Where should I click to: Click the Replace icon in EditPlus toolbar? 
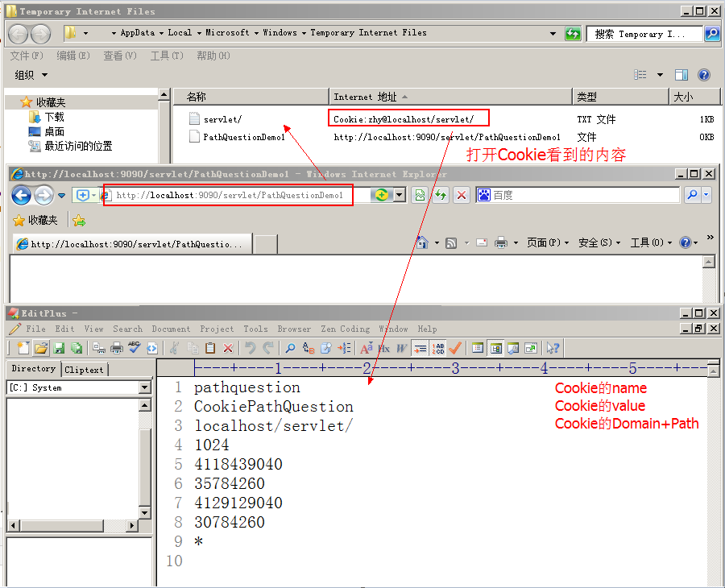pos(309,348)
